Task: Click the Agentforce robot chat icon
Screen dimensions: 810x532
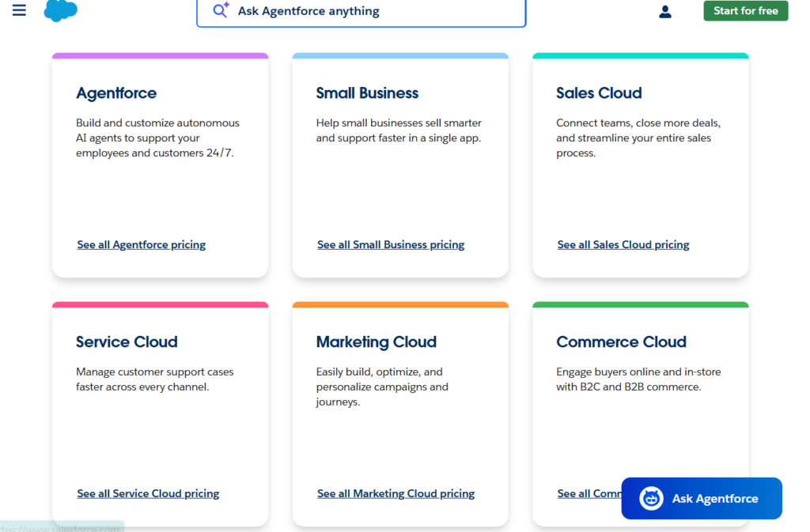Action: (650, 498)
